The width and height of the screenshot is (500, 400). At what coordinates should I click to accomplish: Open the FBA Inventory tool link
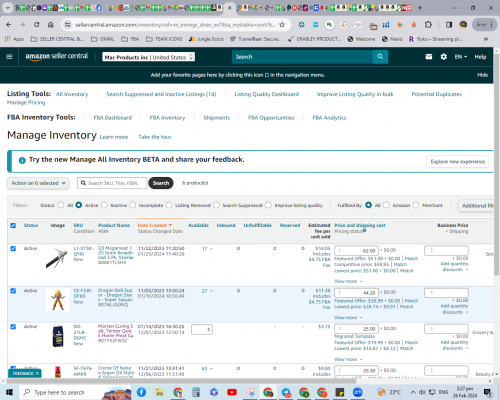tap(167, 118)
